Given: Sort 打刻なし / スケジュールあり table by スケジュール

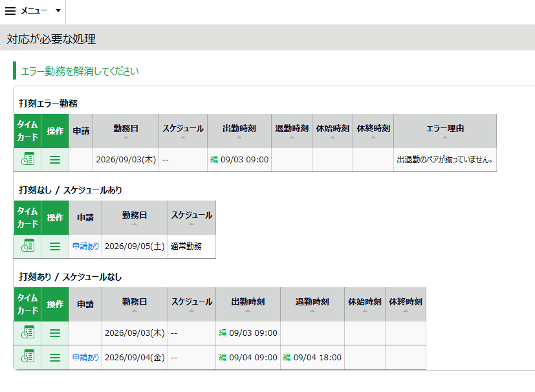Looking at the screenshot, I should (191, 217).
